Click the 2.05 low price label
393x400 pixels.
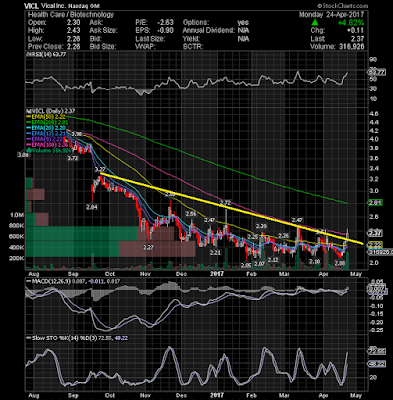pos(246,266)
